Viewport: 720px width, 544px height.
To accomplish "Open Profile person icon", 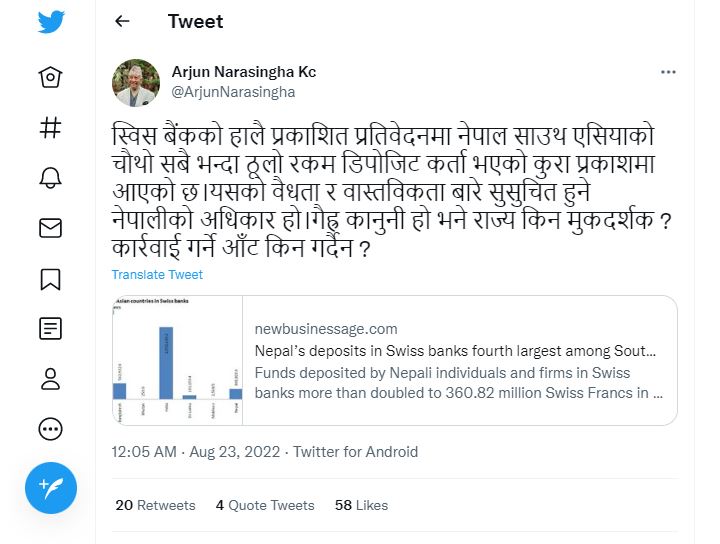I will click(50, 379).
